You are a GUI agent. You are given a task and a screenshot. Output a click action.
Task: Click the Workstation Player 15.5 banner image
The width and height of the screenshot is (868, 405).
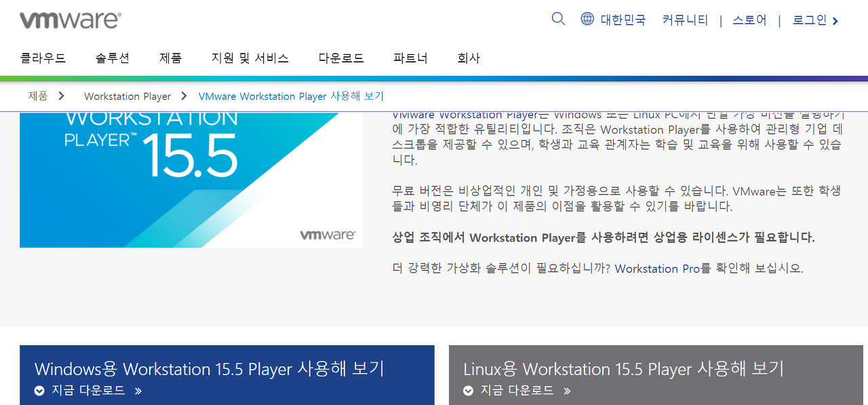point(191,180)
